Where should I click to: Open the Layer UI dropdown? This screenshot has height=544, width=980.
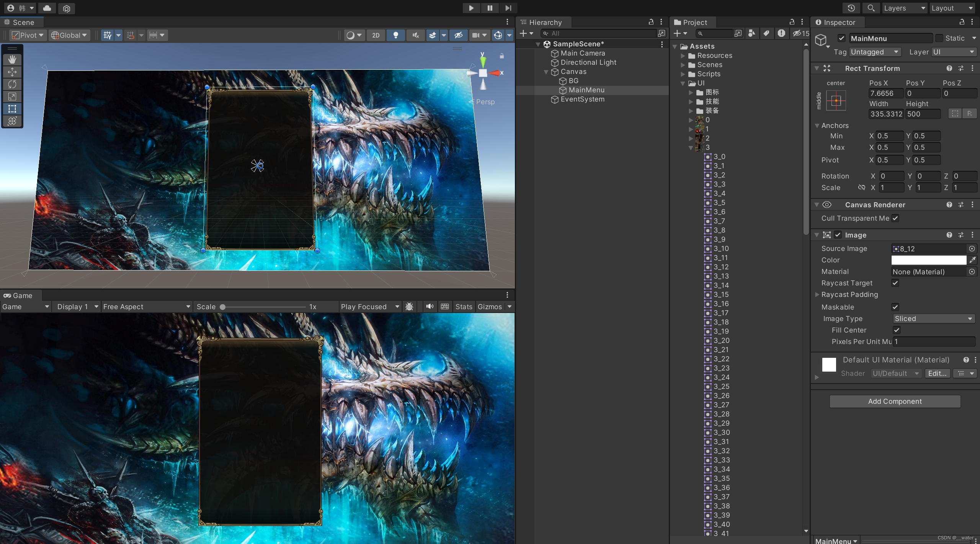click(954, 52)
